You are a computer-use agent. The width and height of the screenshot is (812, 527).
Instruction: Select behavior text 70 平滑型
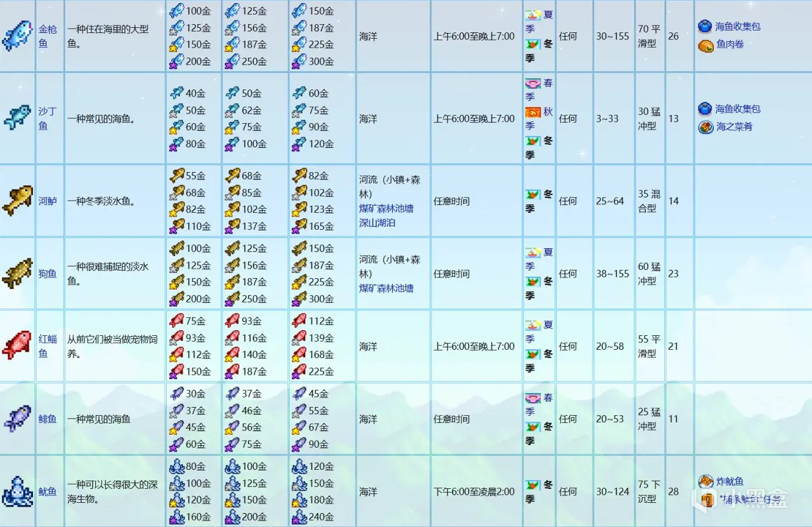point(649,36)
